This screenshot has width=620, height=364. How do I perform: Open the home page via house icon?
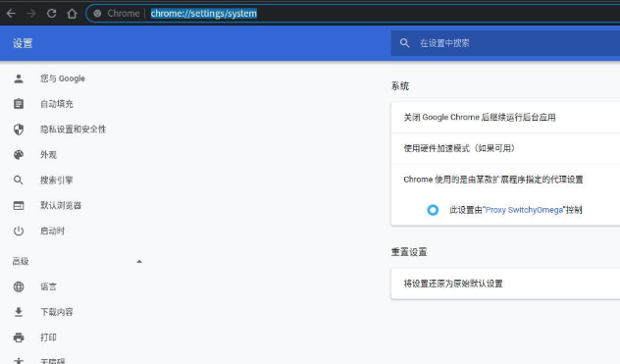pos(72,14)
